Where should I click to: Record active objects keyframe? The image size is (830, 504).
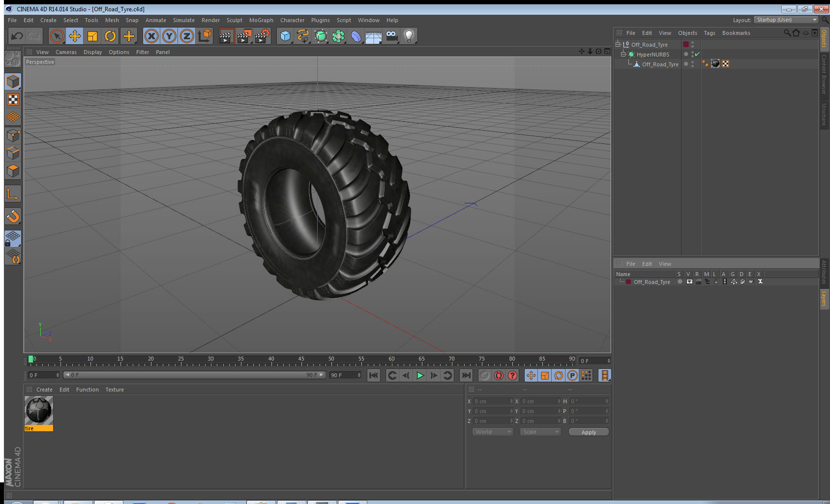(x=485, y=375)
